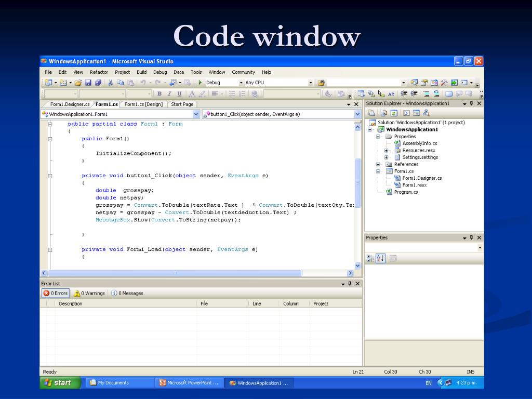Open the Toolbox hammer-and-wrench icon
This screenshot has width=532, height=399.
click(x=444, y=83)
